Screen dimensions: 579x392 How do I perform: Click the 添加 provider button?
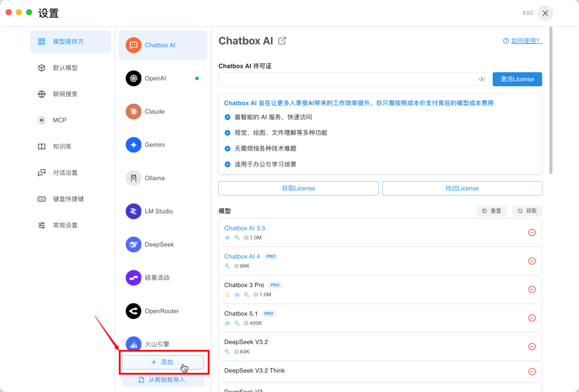(x=163, y=362)
